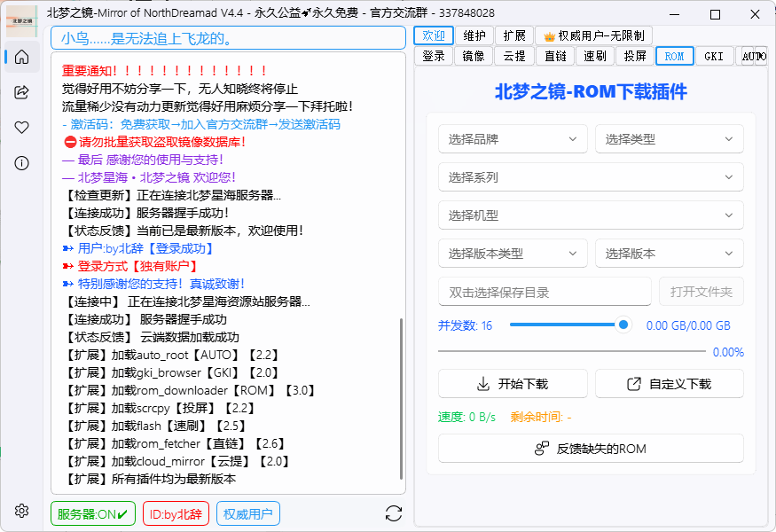Screen dimensions: 776x532
Task: Expand the 选择类型 dropdown
Action: (669, 138)
